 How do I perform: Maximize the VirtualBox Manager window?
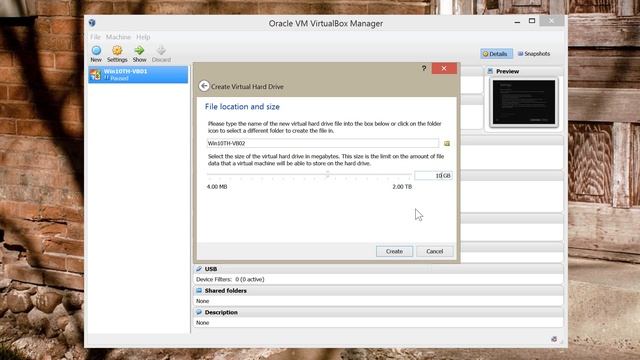click(x=532, y=21)
